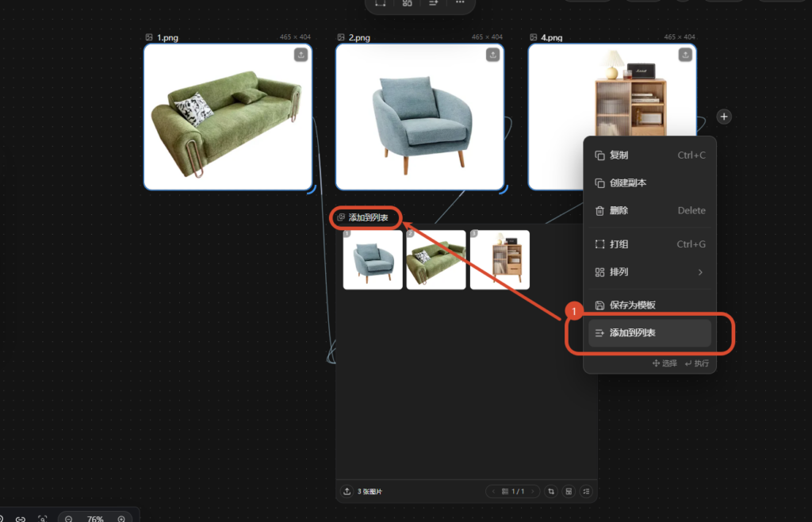Select the green sofa image in the 1.png node
Image resolution: width=812 pixels, height=522 pixels.
[228, 117]
